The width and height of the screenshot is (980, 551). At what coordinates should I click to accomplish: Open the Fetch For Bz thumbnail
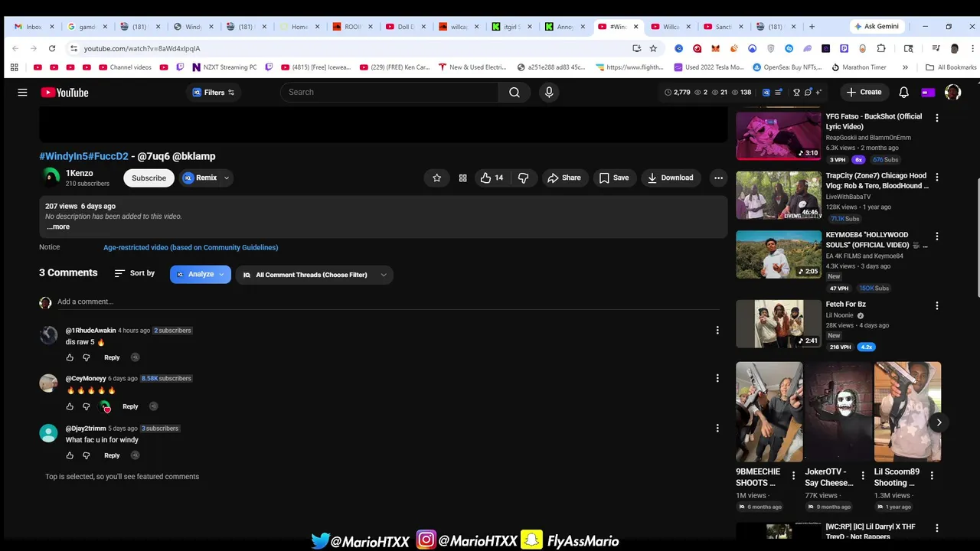[779, 324]
